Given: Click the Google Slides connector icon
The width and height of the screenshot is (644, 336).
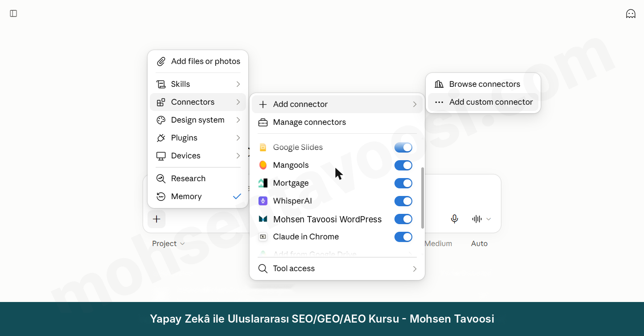Looking at the screenshot, I should [263, 147].
